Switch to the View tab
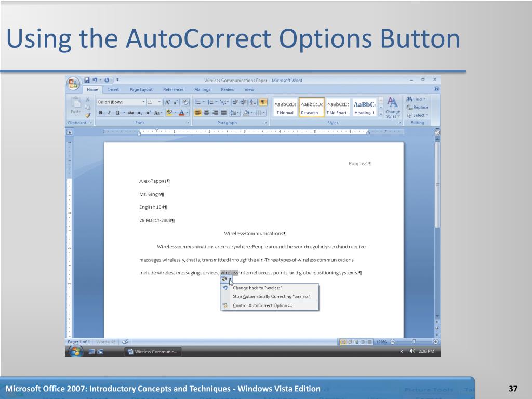 coord(249,89)
